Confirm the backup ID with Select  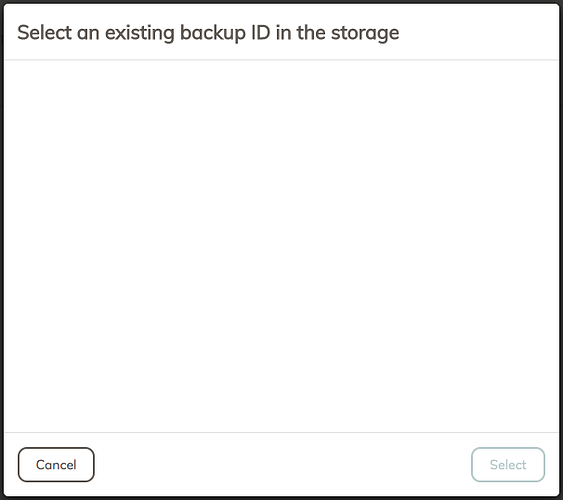point(508,464)
